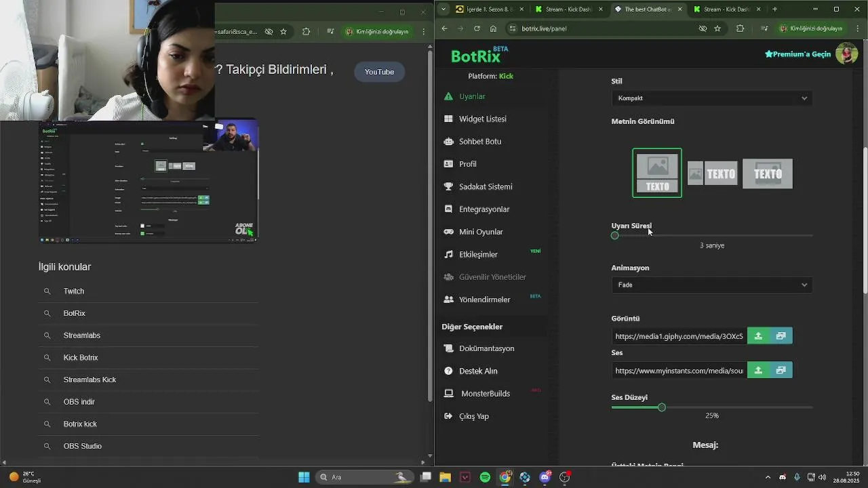Viewport: 868px width, 488px height.
Task: Click Premium'a Geçin link
Action: click(x=797, y=54)
